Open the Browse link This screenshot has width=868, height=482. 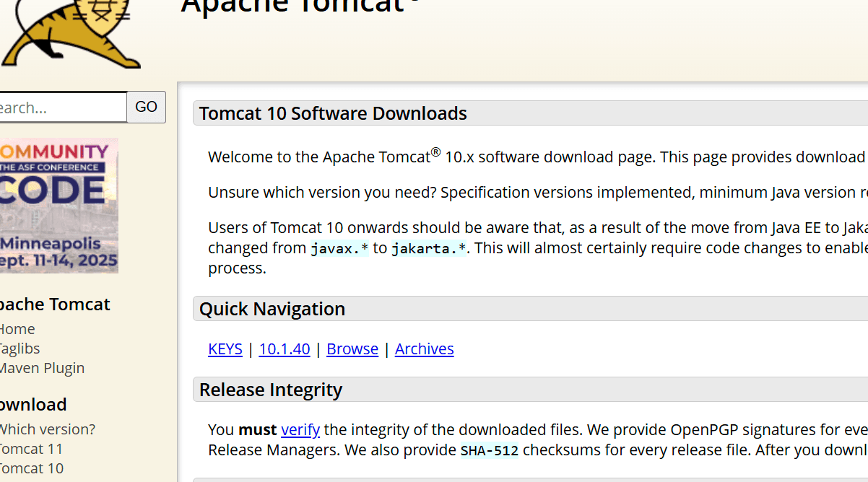(x=352, y=349)
